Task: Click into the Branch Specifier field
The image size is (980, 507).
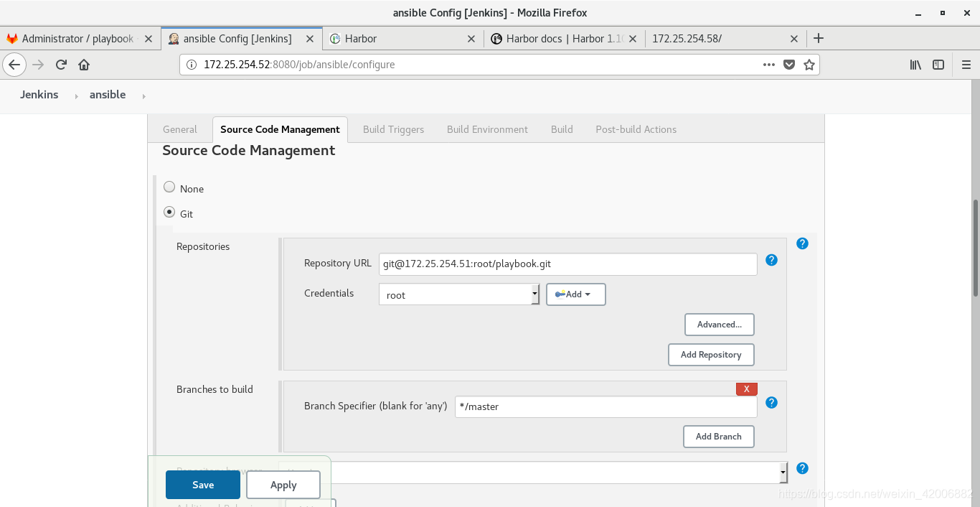Action: click(606, 406)
